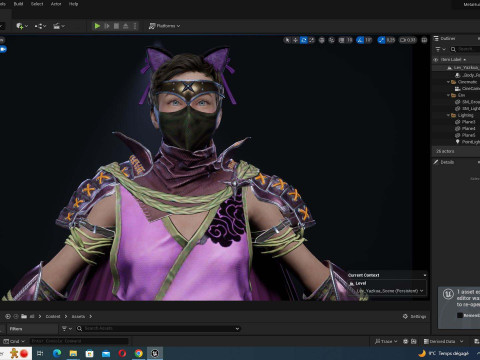The height and width of the screenshot is (360, 480).
Task: Collapse the Current Context panel arrow
Action: (425, 275)
